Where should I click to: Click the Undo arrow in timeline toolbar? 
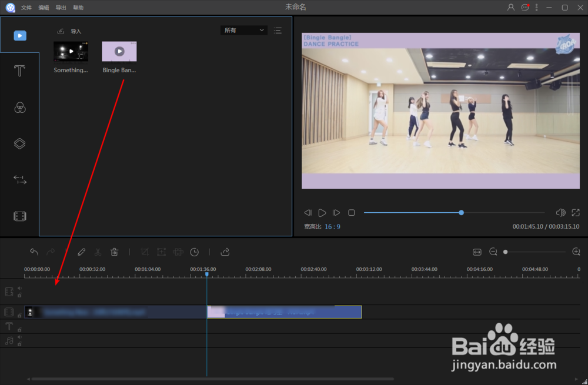click(34, 252)
